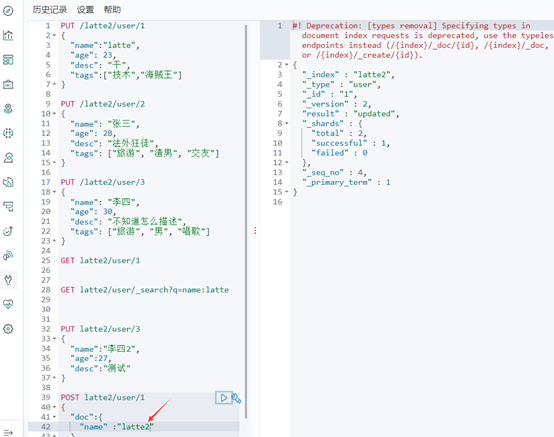Open the SIEM icon in sidebar
Viewport: 554px width, 437px height.
point(8,255)
